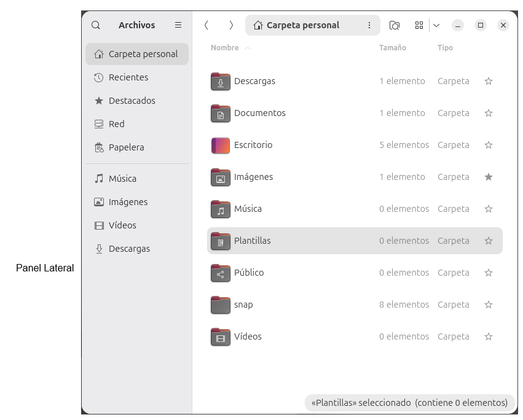Open Red network in the sidebar
523x420 pixels.
click(116, 124)
